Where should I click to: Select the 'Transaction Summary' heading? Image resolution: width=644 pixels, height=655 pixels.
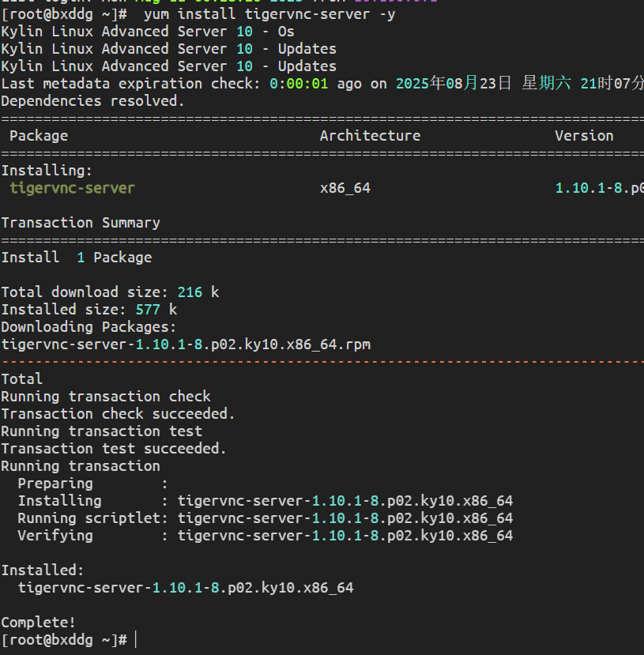coord(81,223)
